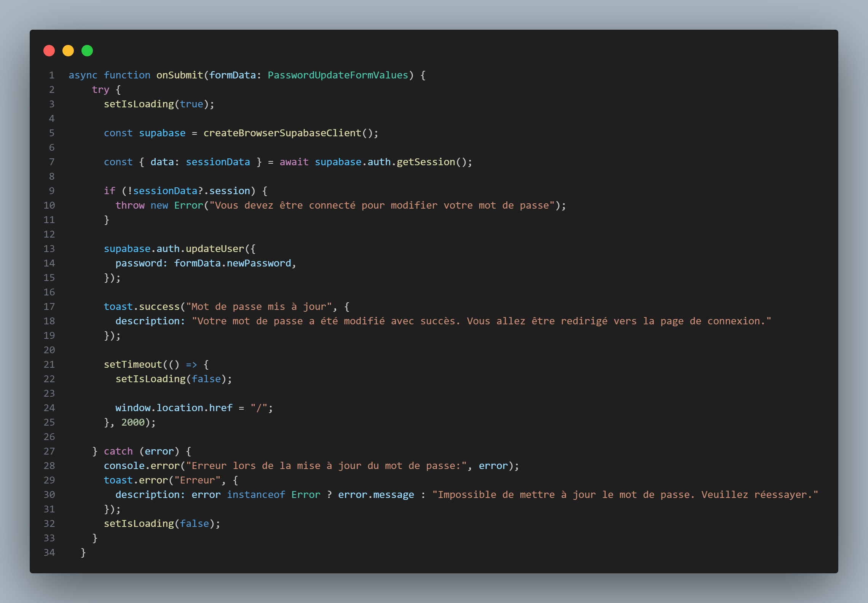Image resolution: width=868 pixels, height=603 pixels.
Task: Click the instanceof keyword on line 30
Action: pos(256,495)
